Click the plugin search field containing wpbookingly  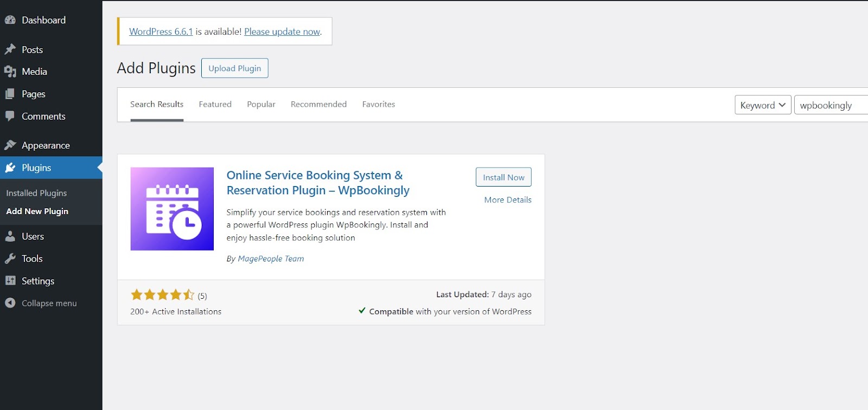[x=831, y=105]
